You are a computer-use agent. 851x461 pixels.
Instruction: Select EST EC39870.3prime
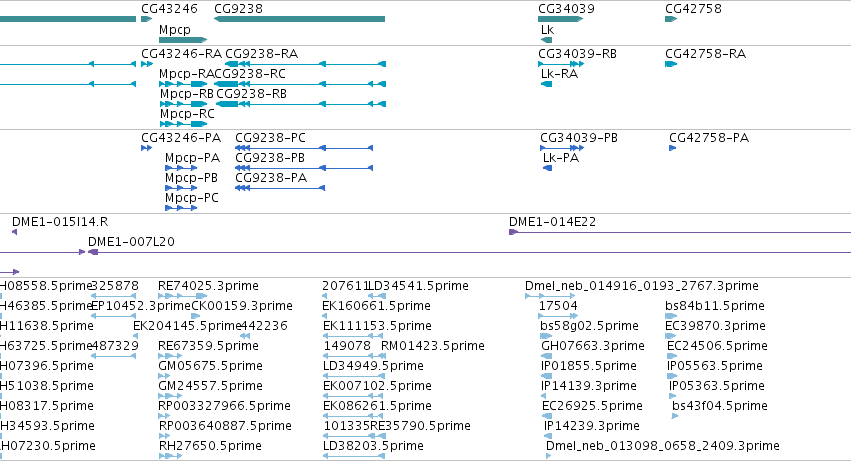(715, 326)
